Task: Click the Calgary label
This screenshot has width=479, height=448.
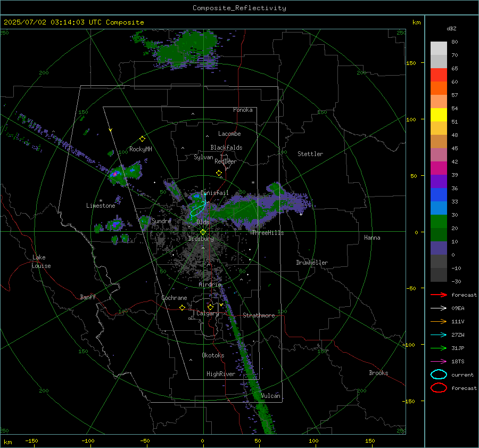Action: [x=208, y=313]
